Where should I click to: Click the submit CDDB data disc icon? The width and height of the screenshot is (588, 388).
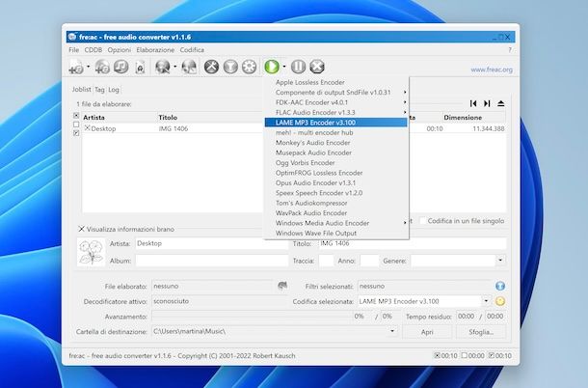click(x=189, y=67)
